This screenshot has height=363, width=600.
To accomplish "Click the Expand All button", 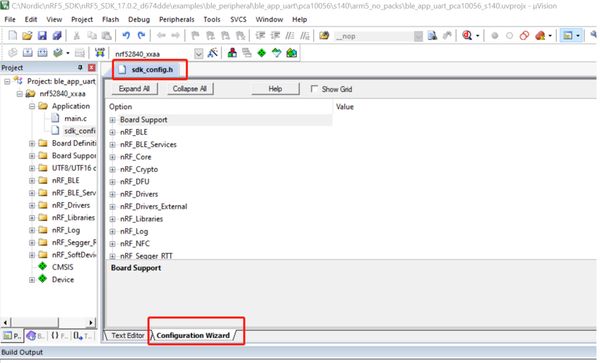I will (x=134, y=89).
